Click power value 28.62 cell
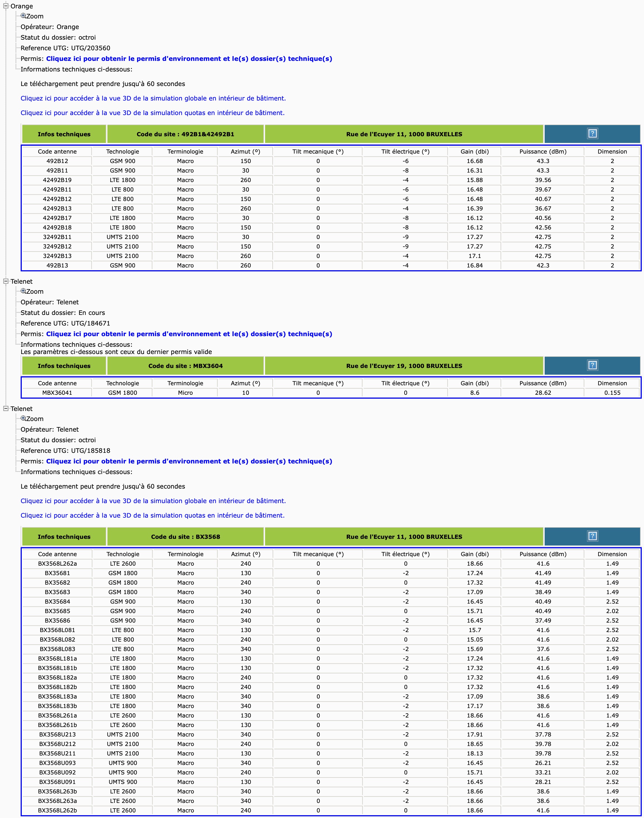 [x=543, y=393]
